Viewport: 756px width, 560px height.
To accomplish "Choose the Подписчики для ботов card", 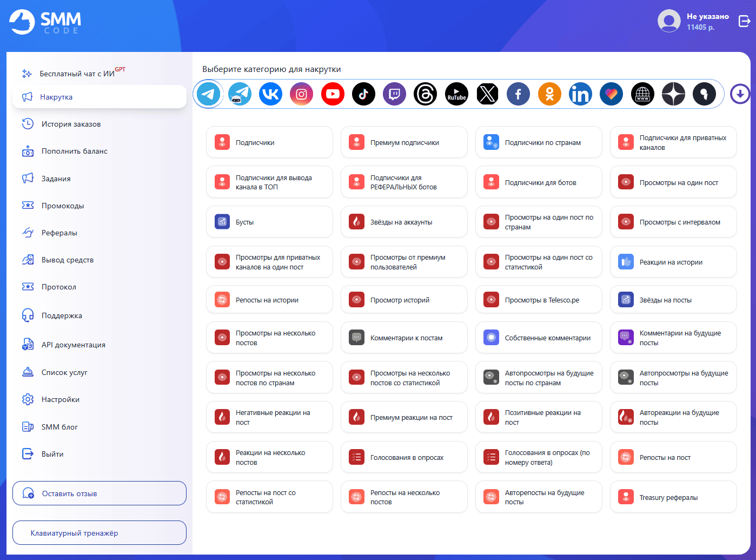I will [539, 182].
